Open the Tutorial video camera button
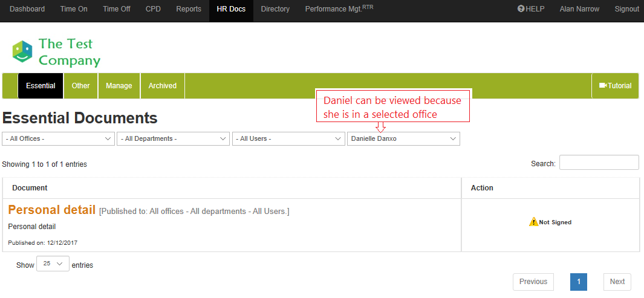The image size is (644, 298). click(x=615, y=86)
